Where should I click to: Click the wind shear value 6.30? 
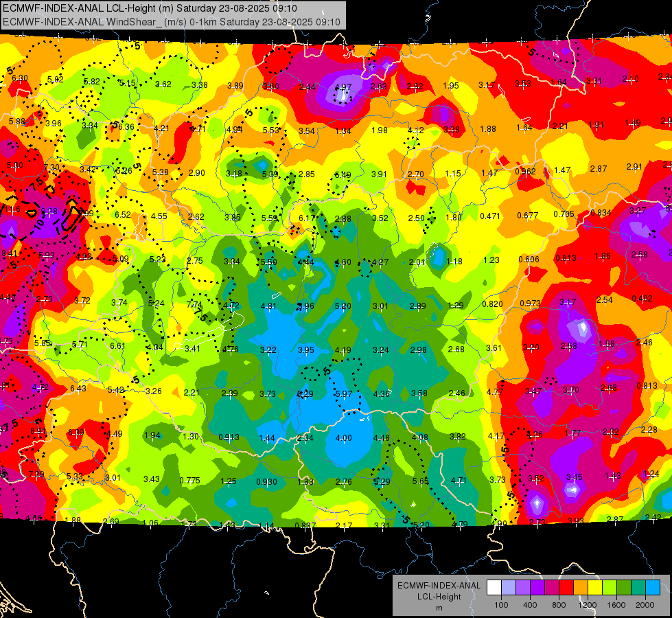click(x=20, y=78)
